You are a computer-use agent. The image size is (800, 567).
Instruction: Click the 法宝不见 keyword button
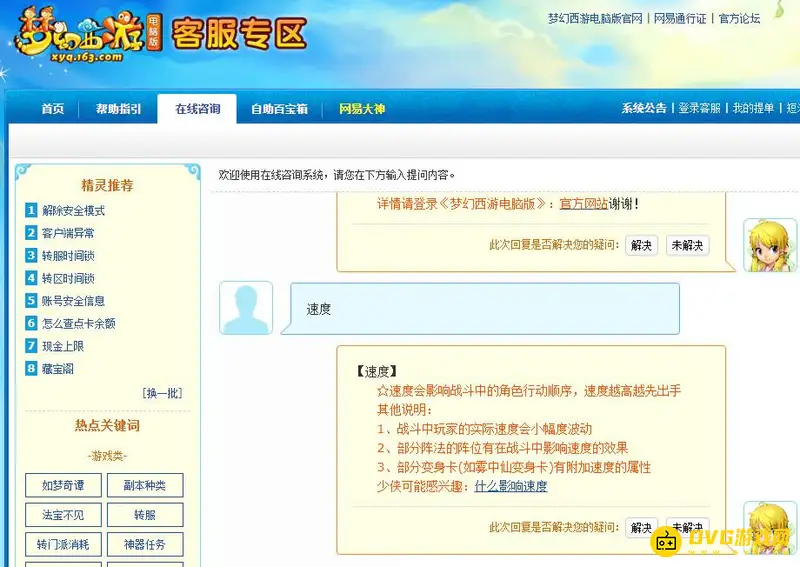pyautogui.click(x=63, y=515)
